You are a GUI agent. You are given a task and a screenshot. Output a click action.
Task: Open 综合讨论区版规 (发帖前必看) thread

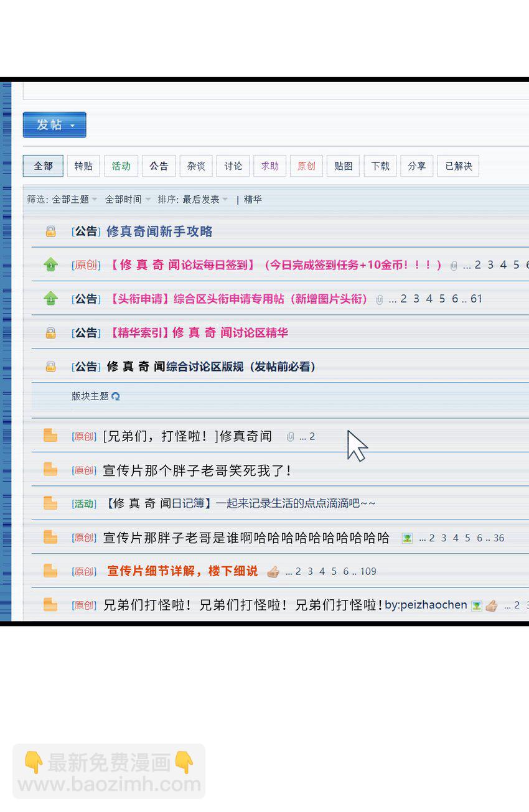pyautogui.click(x=212, y=366)
